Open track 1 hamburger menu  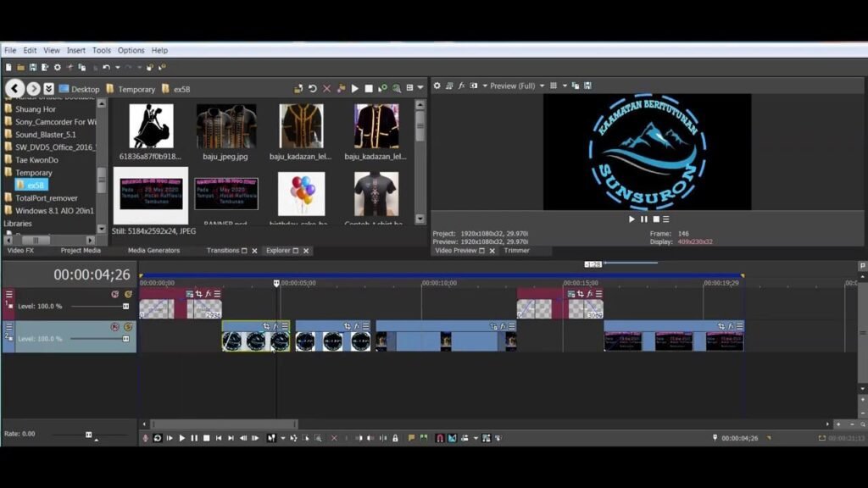point(8,294)
